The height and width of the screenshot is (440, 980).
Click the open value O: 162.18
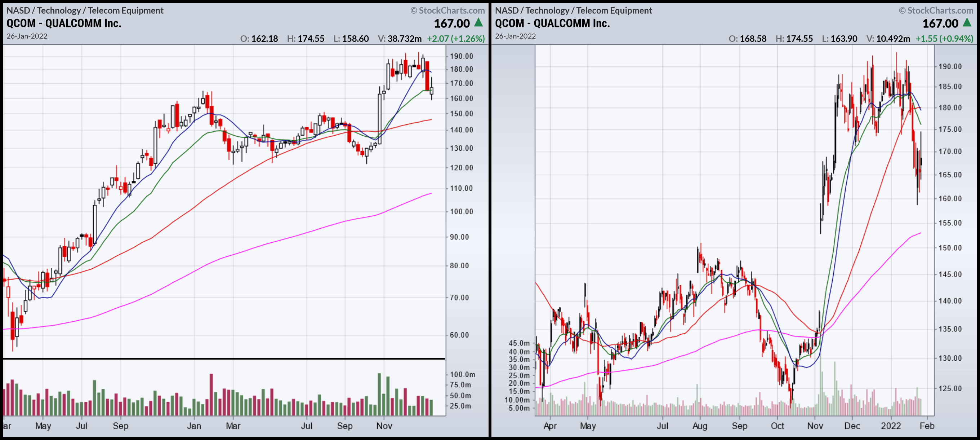tap(259, 39)
